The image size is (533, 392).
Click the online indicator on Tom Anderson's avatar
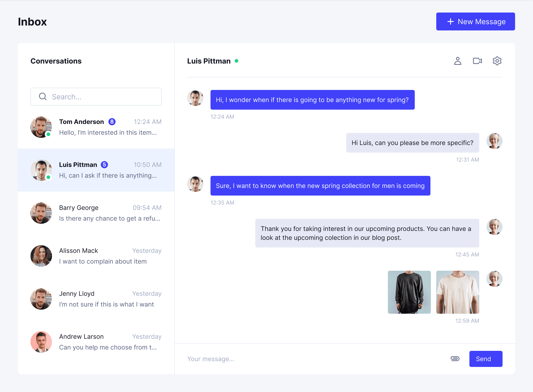coord(49,134)
